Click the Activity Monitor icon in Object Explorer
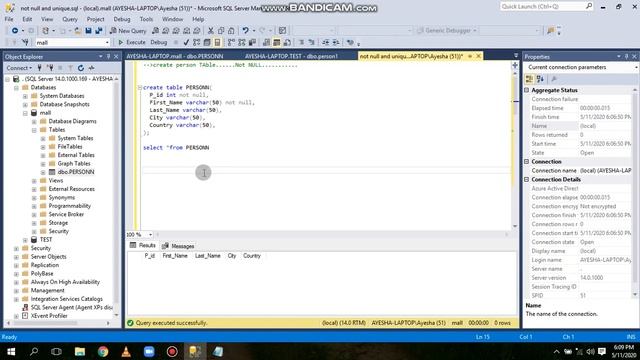This screenshot has height=360, width=640. point(91,68)
